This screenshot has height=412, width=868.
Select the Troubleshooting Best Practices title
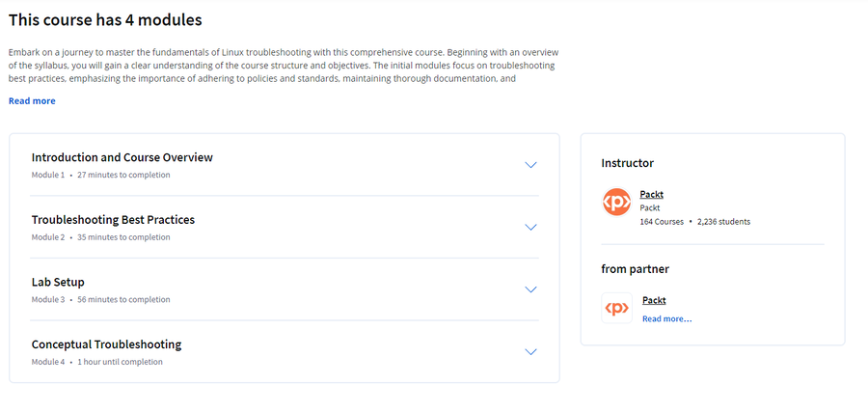click(113, 220)
